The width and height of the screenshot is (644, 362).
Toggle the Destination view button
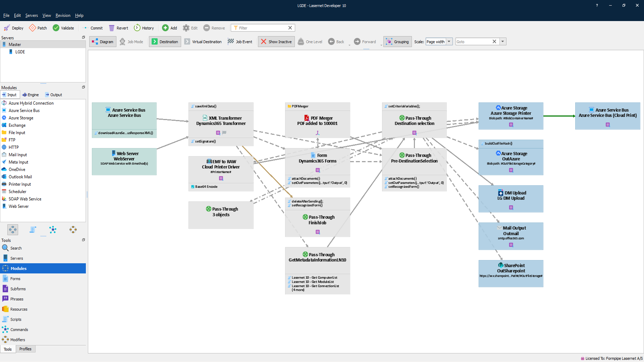pos(165,42)
